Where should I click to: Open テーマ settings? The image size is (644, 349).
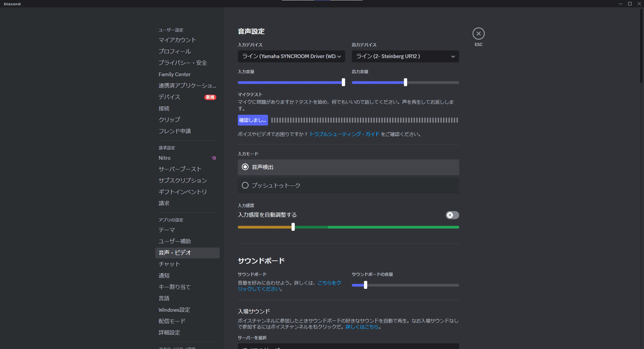click(x=187, y=230)
